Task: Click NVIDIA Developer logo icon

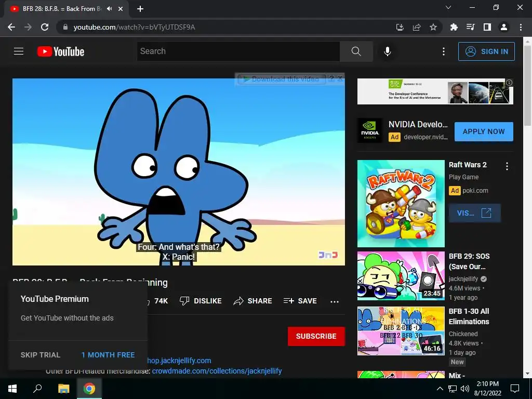Action: [x=370, y=130]
